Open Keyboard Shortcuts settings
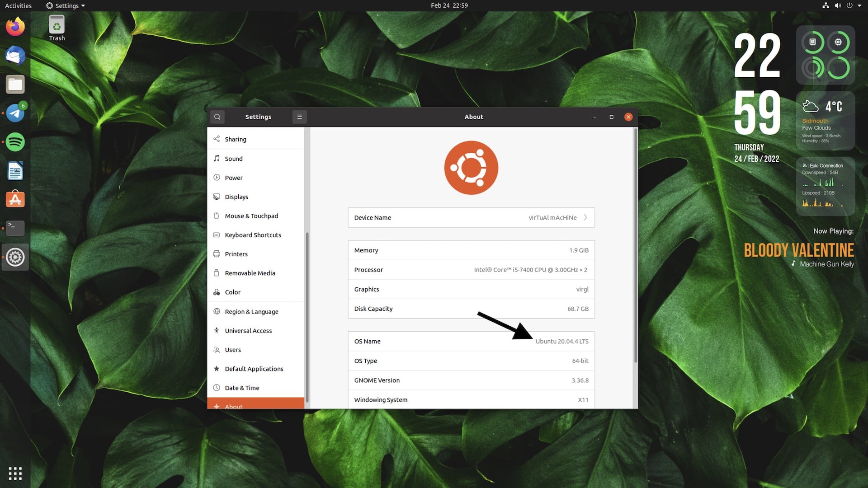 253,235
